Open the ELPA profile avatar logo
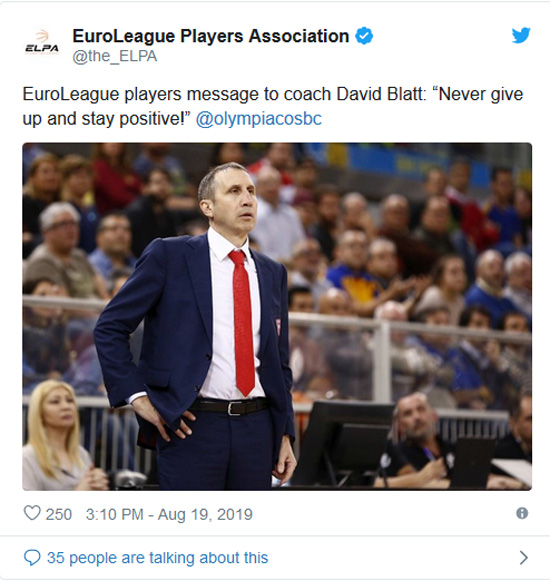Viewport: 550px width, 581px height. click(x=42, y=43)
